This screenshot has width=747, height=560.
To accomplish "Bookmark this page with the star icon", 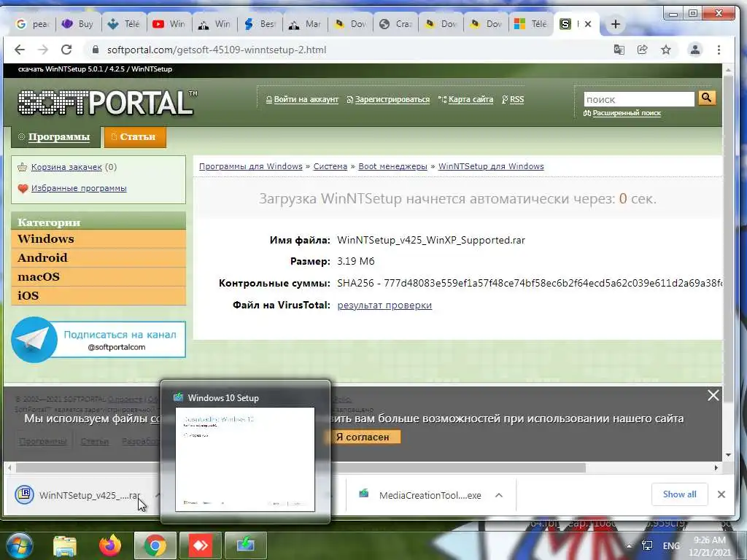I will click(666, 50).
